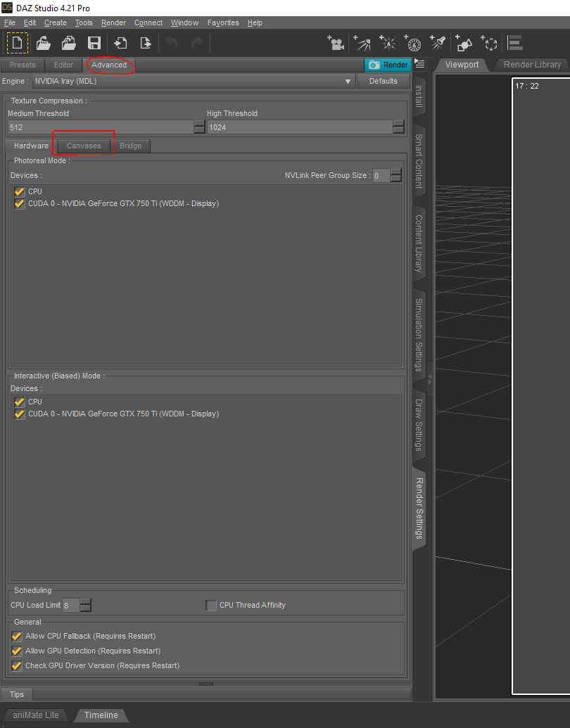Click the Import file icon

[x=120, y=43]
